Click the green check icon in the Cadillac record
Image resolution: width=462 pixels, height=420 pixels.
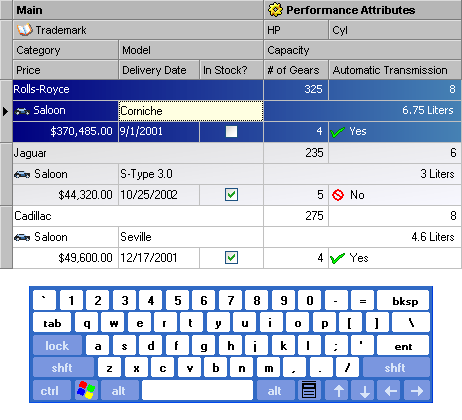point(337,258)
